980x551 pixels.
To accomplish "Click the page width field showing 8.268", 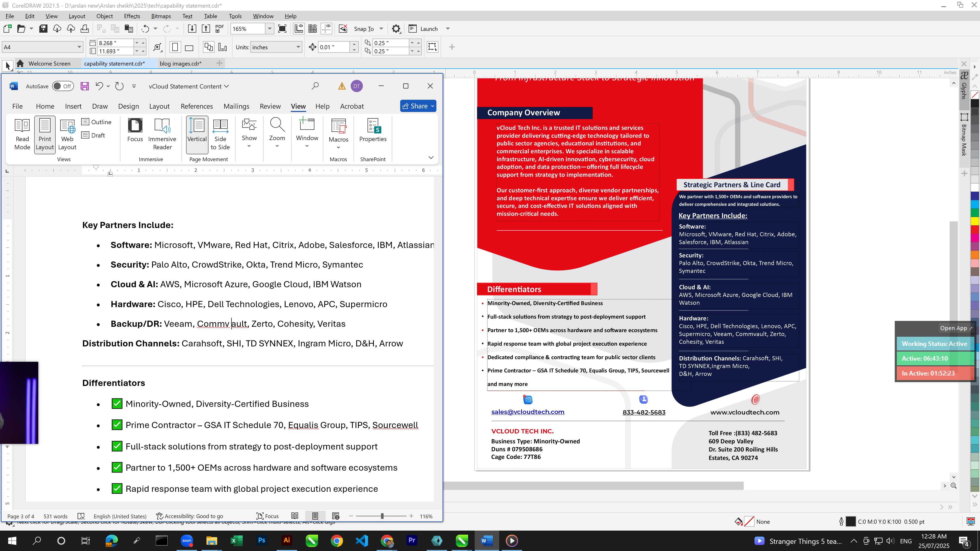I will [x=115, y=43].
